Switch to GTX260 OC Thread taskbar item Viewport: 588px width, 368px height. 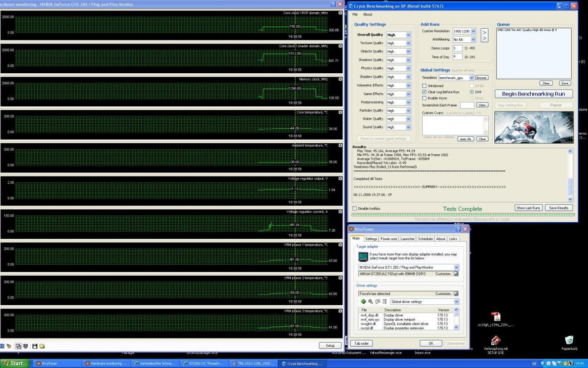pos(203,363)
